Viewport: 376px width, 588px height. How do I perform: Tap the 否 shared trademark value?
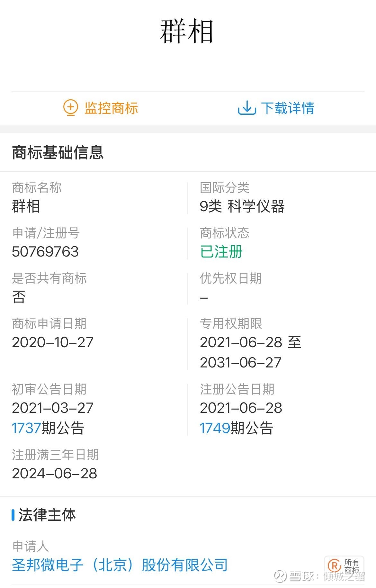click(19, 297)
